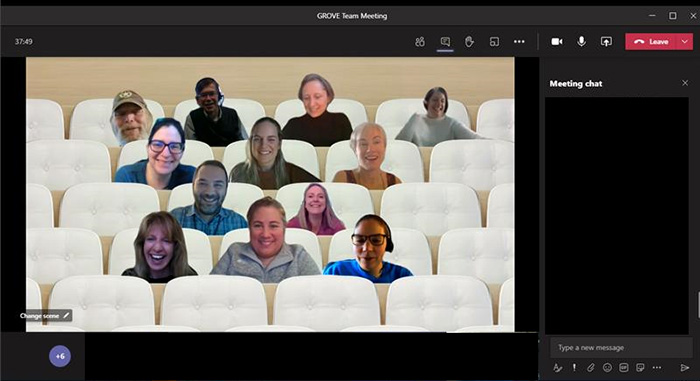The height and width of the screenshot is (381, 700).
Task: Select the woman in pink top
Action: [x=316, y=209]
